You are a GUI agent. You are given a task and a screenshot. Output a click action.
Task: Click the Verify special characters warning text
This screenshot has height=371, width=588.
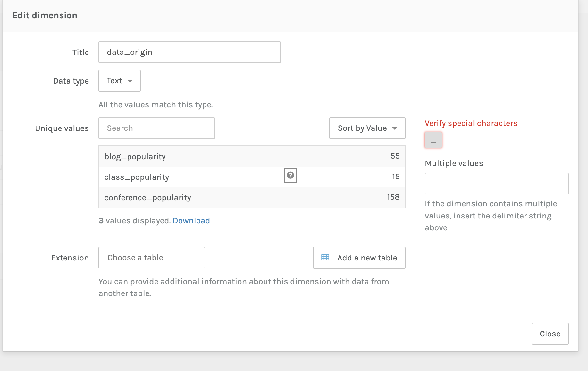coord(471,123)
